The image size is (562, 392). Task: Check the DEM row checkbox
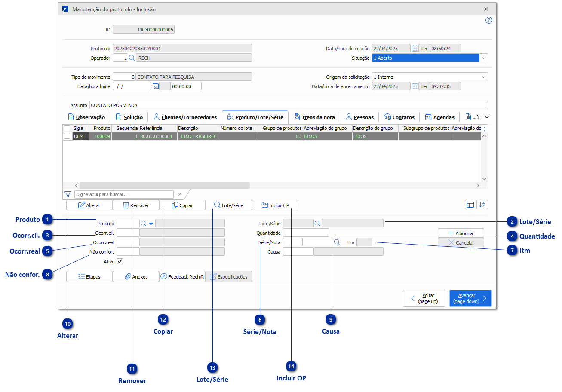pyautogui.click(x=67, y=136)
